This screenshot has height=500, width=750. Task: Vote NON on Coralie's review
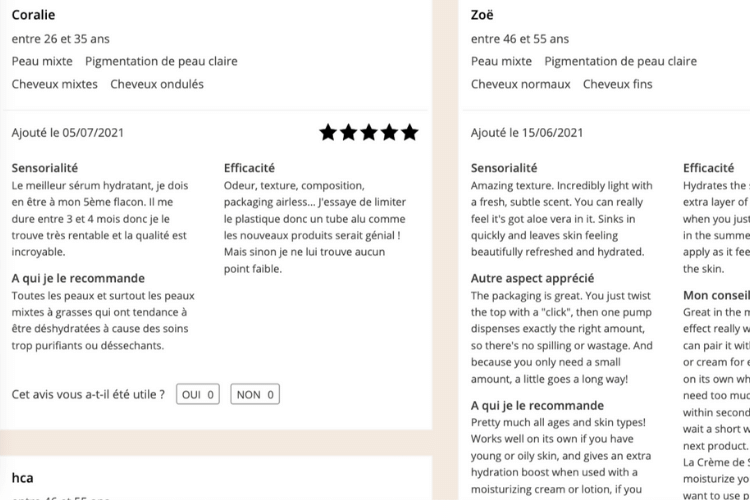pyautogui.click(x=255, y=394)
